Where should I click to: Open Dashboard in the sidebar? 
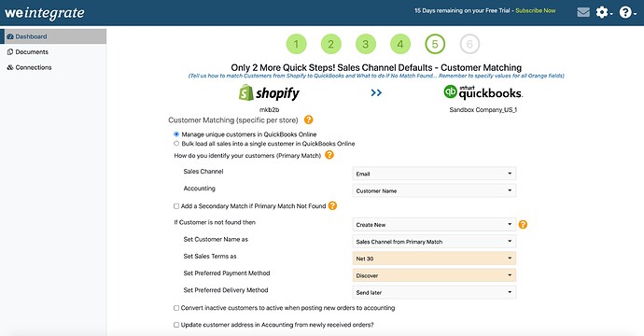point(53,36)
